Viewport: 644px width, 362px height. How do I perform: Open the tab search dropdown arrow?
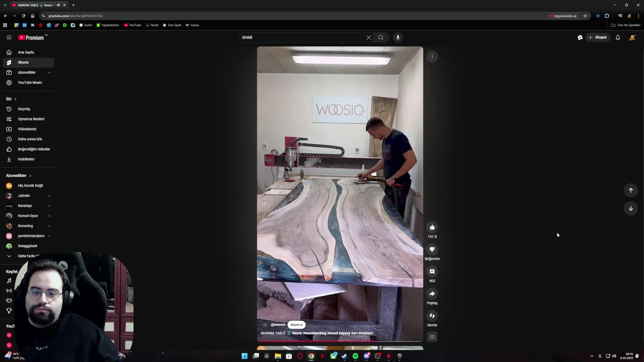(x=5, y=5)
